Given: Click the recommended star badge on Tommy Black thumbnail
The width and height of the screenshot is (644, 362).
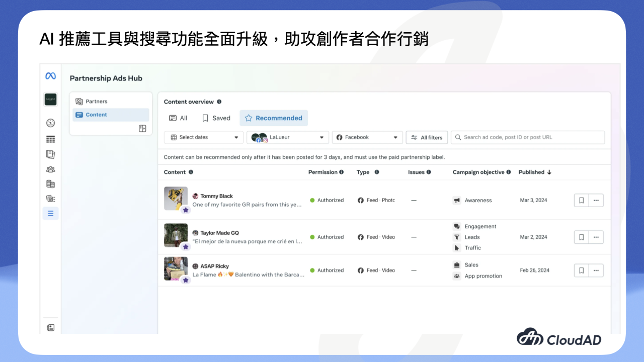Looking at the screenshot, I should (186, 210).
